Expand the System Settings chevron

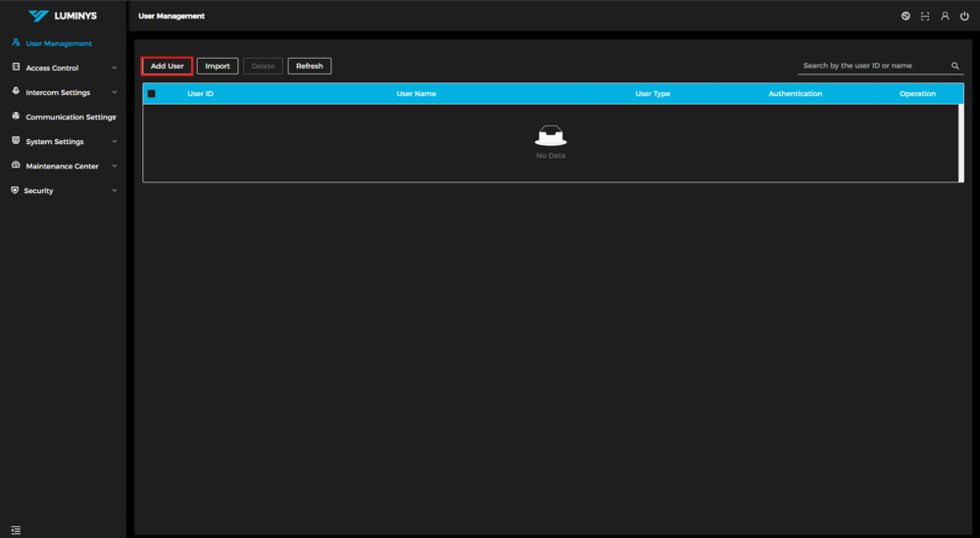(x=115, y=141)
